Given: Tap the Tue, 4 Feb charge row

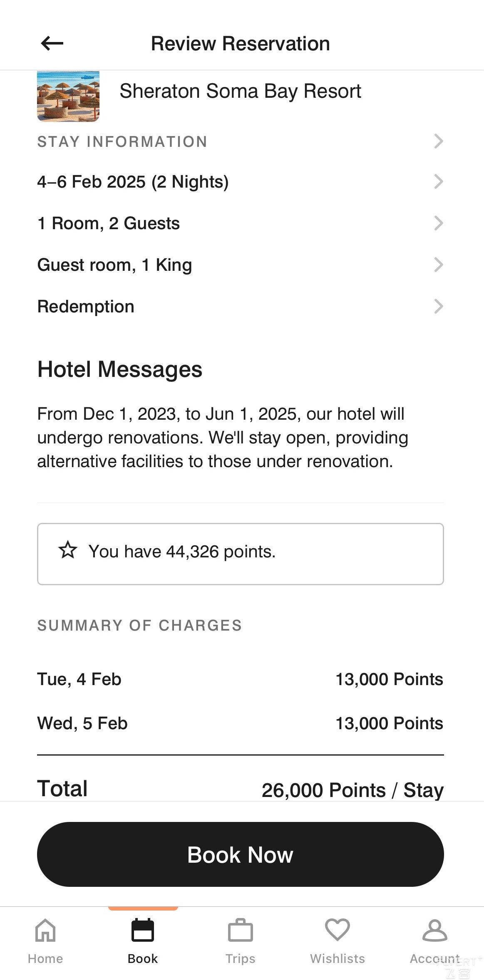Looking at the screenshot, I should pyautogui.click(x=241, y=679).
